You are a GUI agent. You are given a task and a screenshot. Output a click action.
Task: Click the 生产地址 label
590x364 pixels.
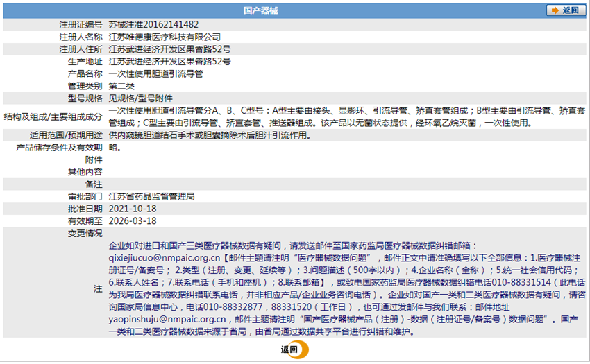tap(85, 62)
